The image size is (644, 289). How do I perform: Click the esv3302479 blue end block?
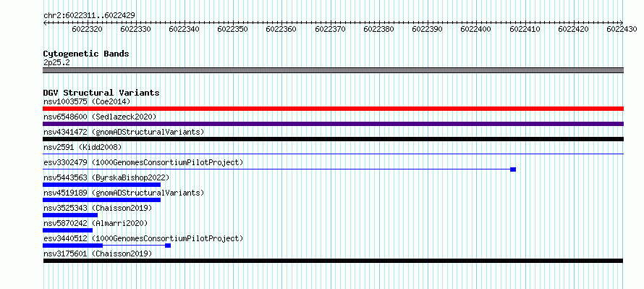coord(513,169)
